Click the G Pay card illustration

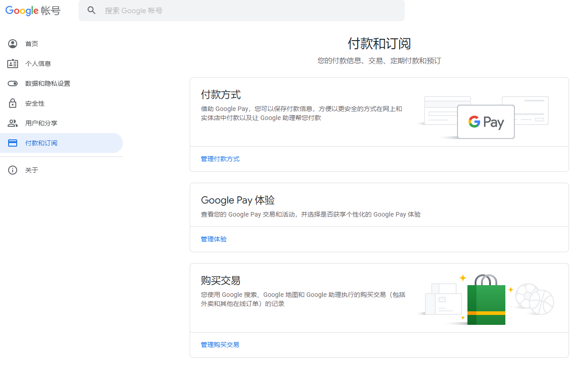click(485, 122)
